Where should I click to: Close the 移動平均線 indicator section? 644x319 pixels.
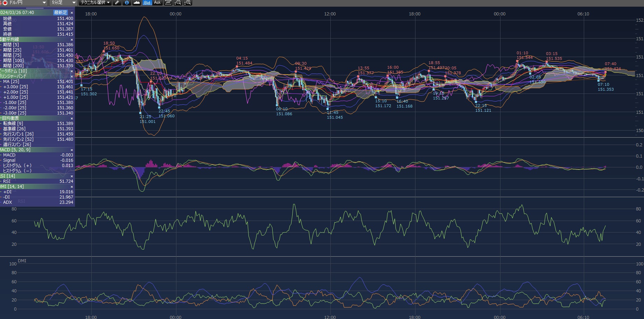pos(72,40)
